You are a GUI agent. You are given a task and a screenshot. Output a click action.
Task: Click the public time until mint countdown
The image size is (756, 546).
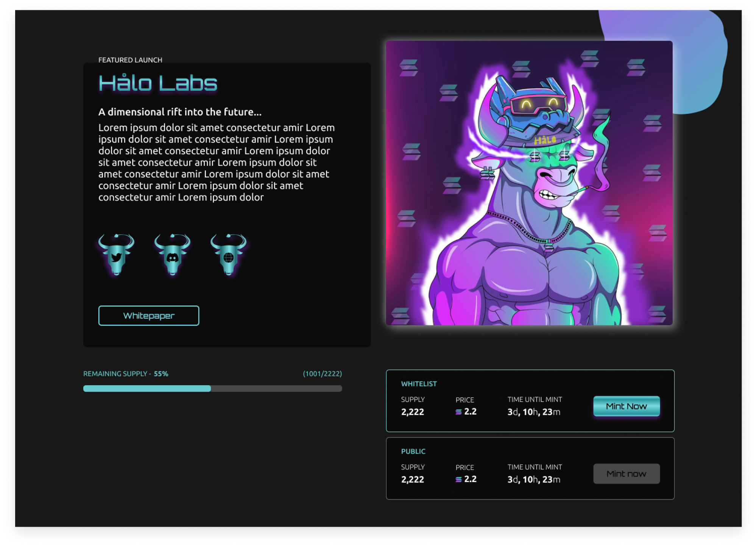pyautogui.click(x=534, y=479)
